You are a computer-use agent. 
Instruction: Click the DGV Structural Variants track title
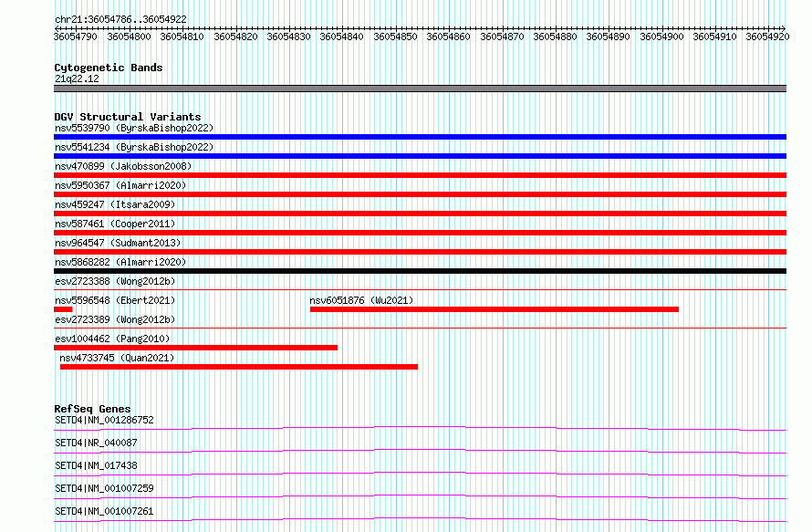[128, 117]
